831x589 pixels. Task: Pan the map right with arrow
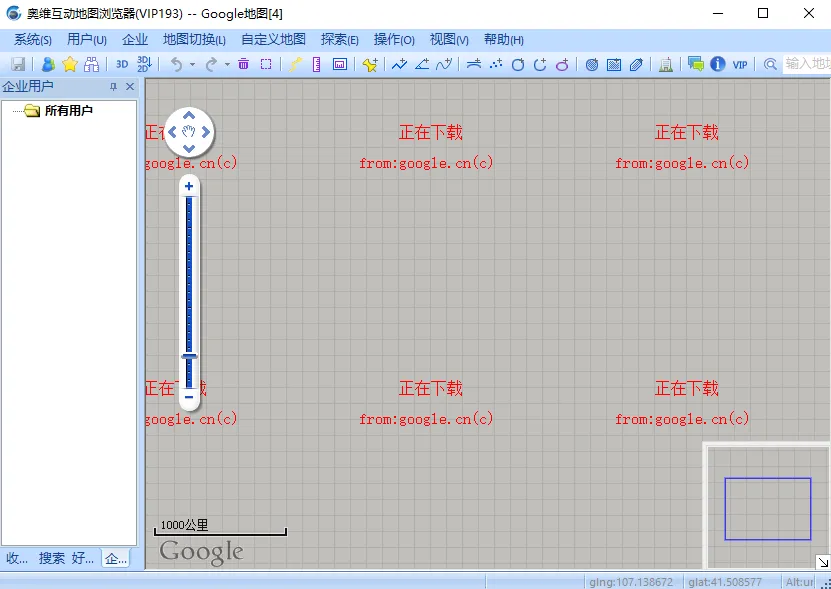206,132
